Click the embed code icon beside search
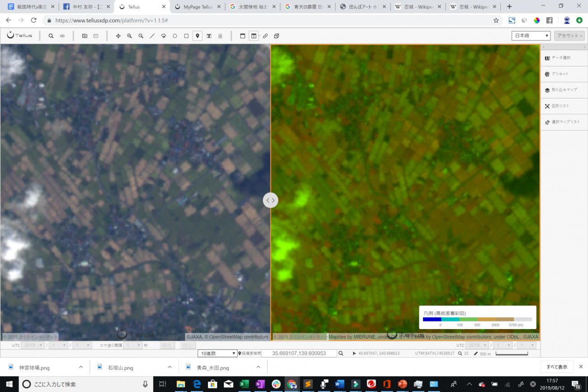This screenshot has width=588, height=392. click(x=62, y=36)
